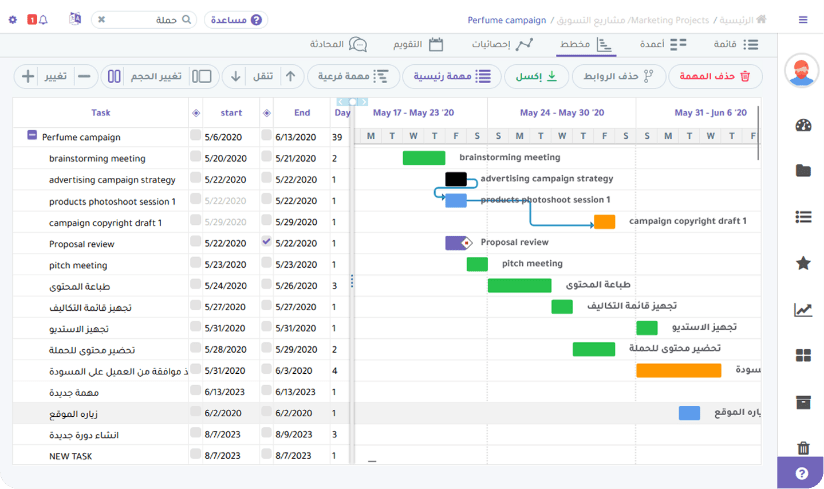The width and height of the screenshot is (824, 489).
Task: Select the مخطط Gantt tab
Action: pyautogui.click(x=586, y=44)
